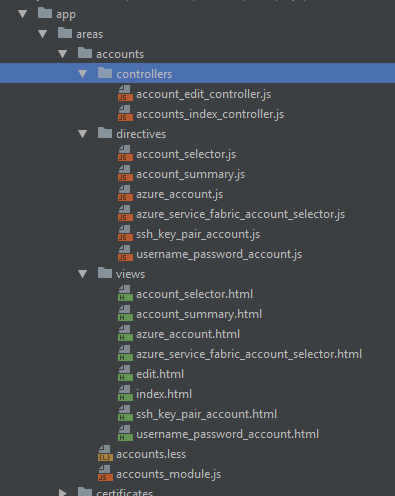Image resolution: width=395 pixels, height=496 pixels.
Task: Expand the certificates folder arrow
Action: point(63,492)
